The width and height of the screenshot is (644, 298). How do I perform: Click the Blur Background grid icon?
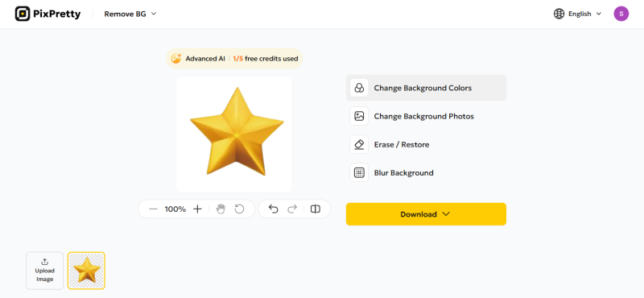coord(359,173)
